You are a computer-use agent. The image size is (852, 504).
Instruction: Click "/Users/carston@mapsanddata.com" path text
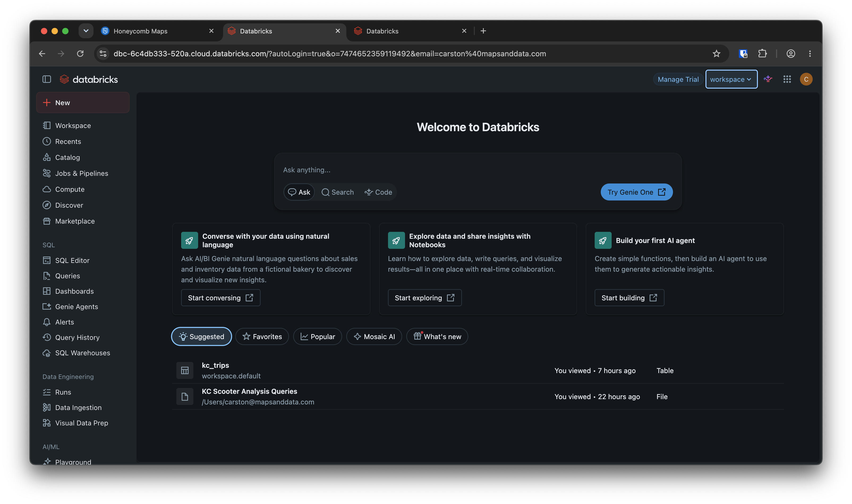(x=258, y=402)
